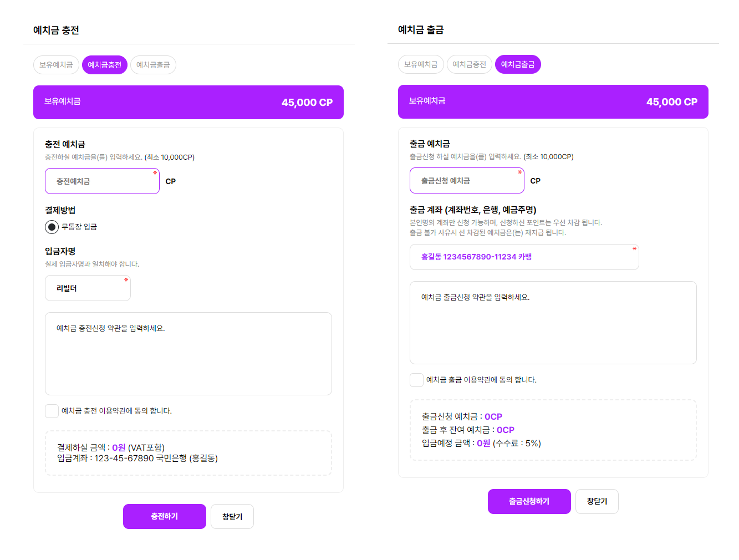Image resolution: width=739 pixels, height=560 pixels.
Task: Check the 예치금 출금 이용약관 agreement box
Action: click(x=416, y=380)
